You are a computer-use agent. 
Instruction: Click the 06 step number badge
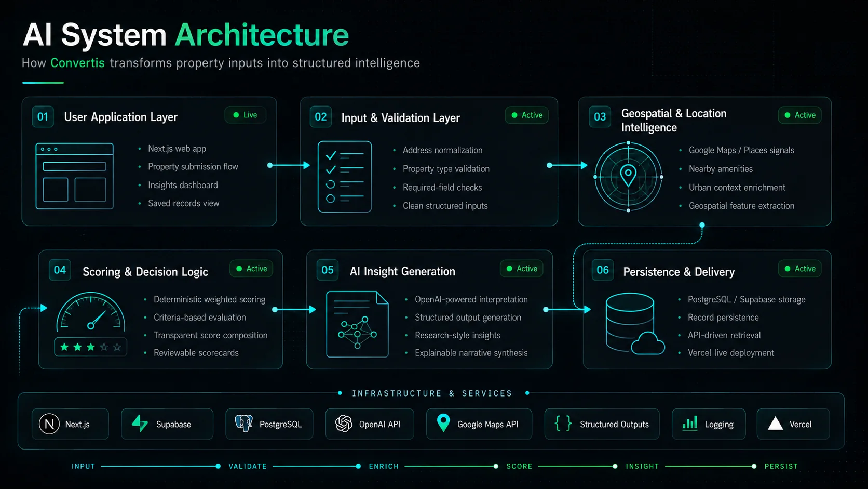coord(603,270)
